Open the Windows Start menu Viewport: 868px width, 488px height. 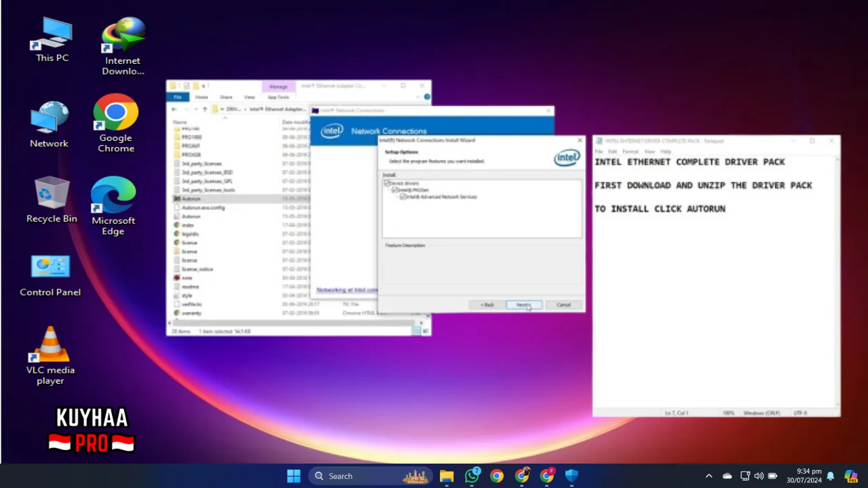294,476
